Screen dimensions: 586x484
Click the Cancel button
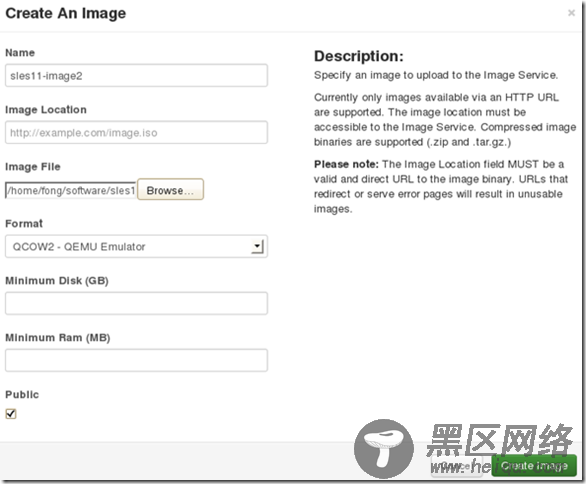click(x=457, y=466)
